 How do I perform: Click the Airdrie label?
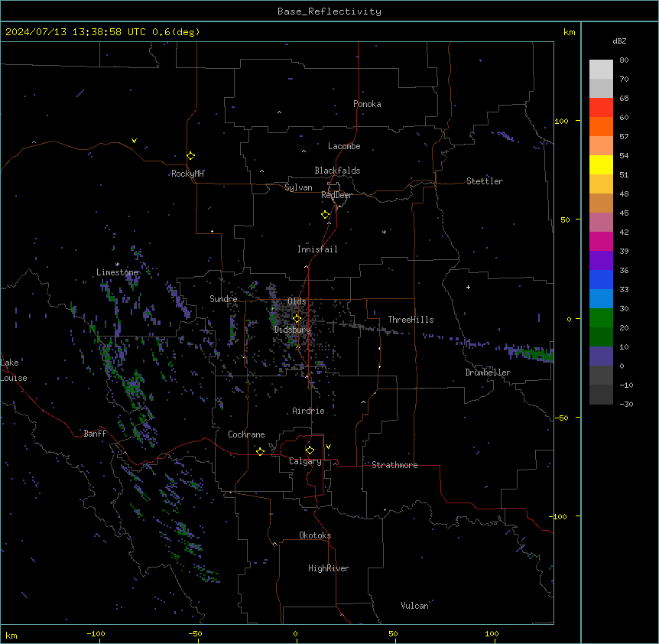point(309,411)
